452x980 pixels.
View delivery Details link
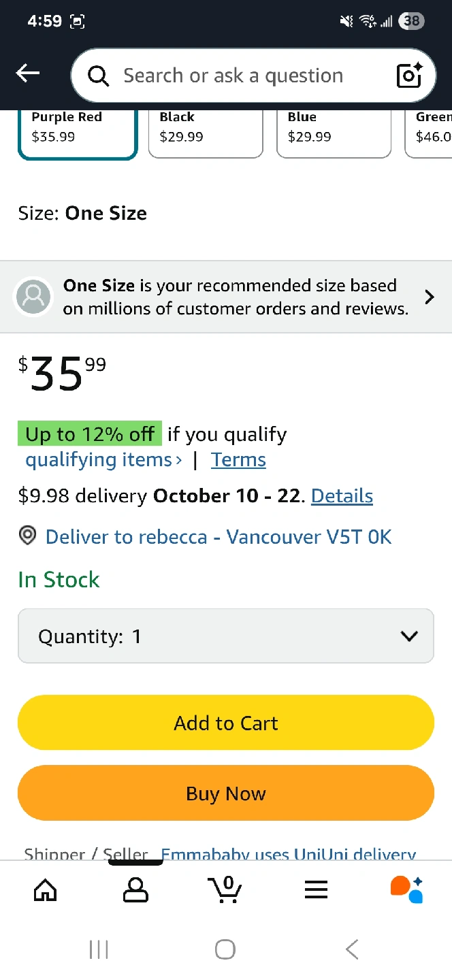(342, 496)
